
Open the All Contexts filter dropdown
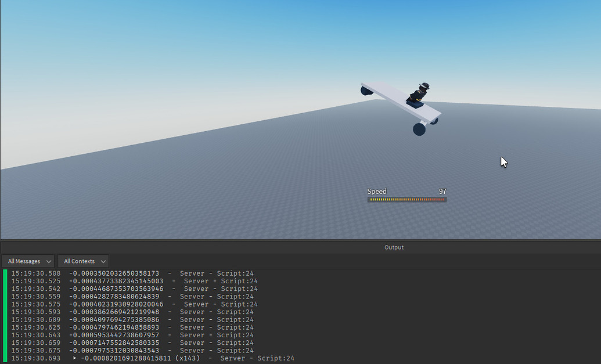[x=82, y=261]
